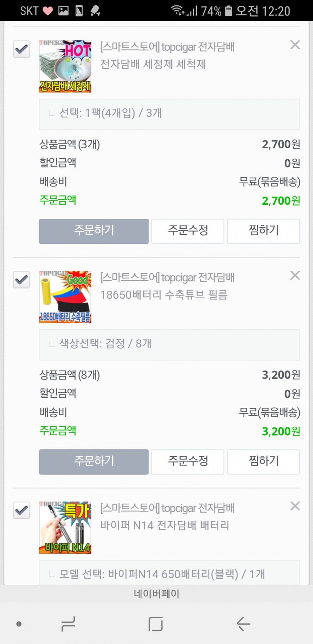Tap the Android home navigation icon

pyautogui.click(x=156, y=624)
